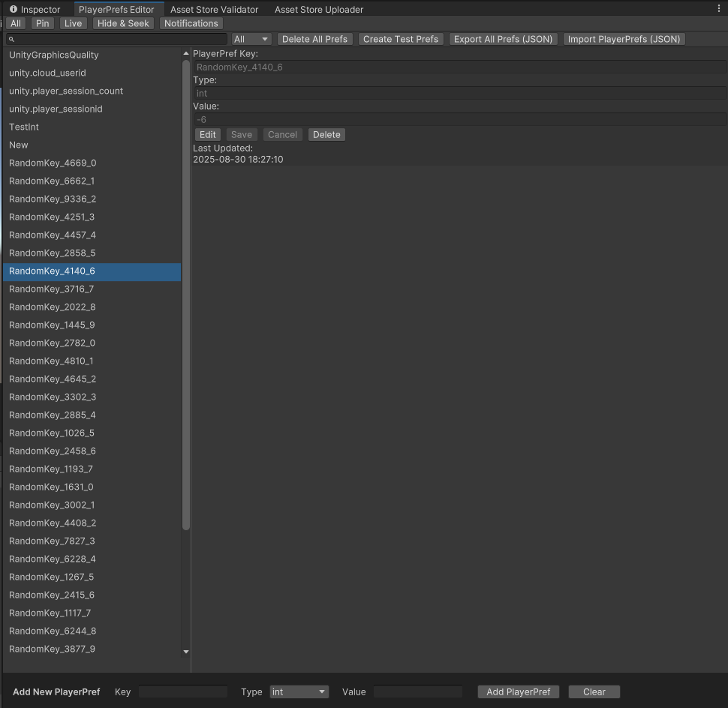Open the type filter dropdown showing All
The image size is (728, 708).
[x=251, y=38]
